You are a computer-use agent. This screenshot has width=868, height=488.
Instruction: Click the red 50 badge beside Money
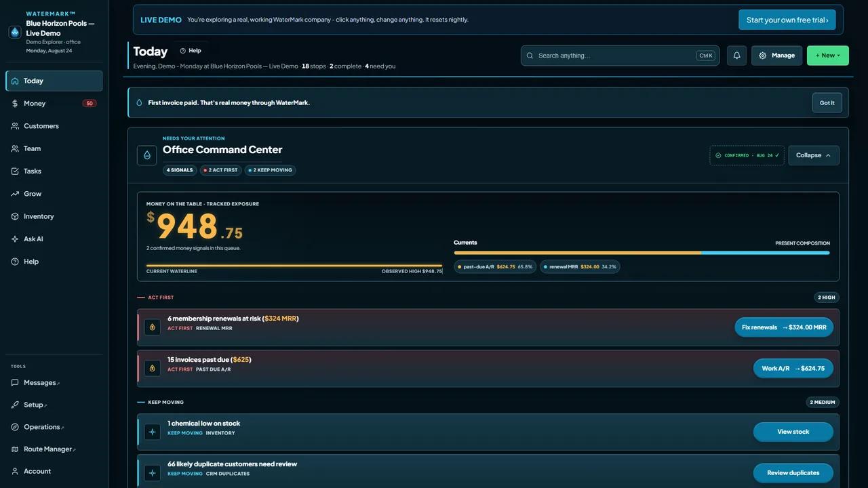90,104
